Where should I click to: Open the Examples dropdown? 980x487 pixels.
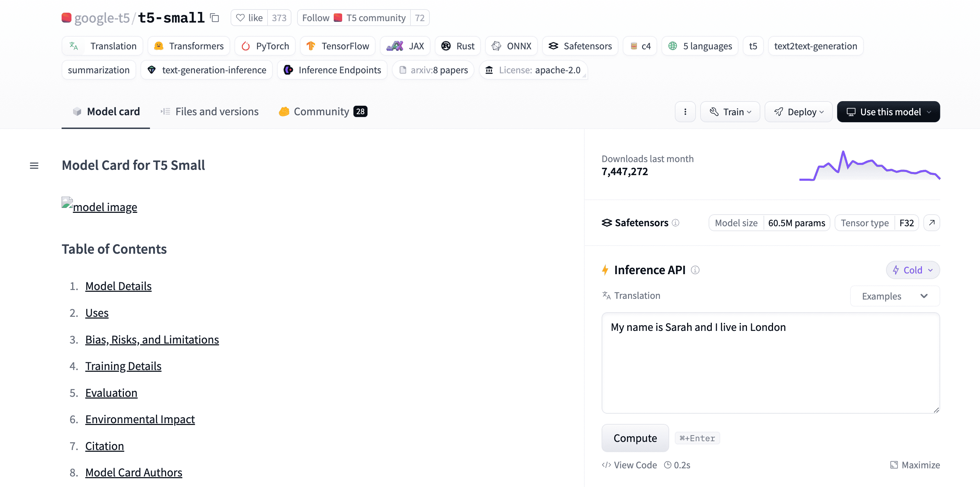pyautogui.click(x=894, y=296)
